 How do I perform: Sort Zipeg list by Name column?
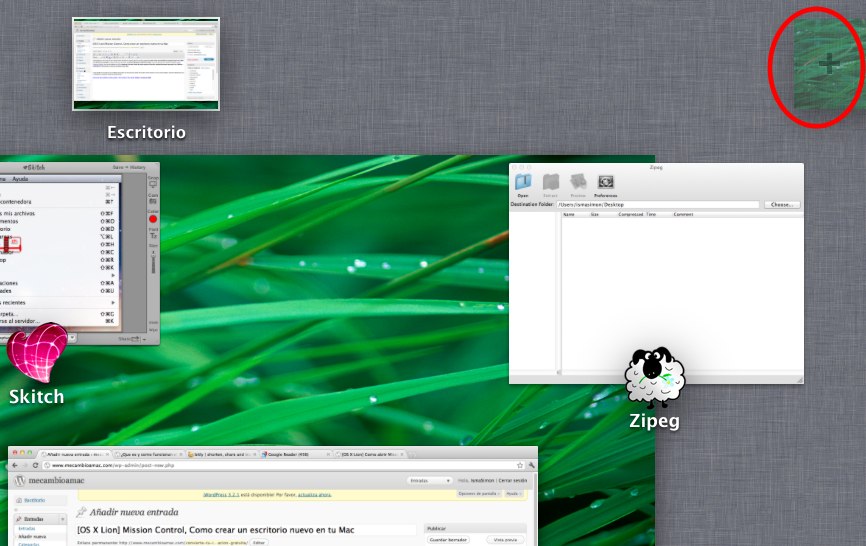pos(569,214)
